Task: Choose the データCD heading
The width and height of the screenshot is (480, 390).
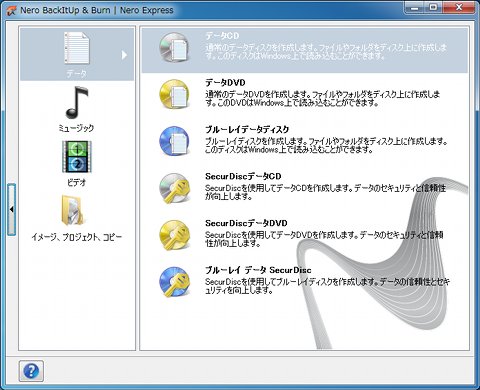Action: [x=222, y=36]
